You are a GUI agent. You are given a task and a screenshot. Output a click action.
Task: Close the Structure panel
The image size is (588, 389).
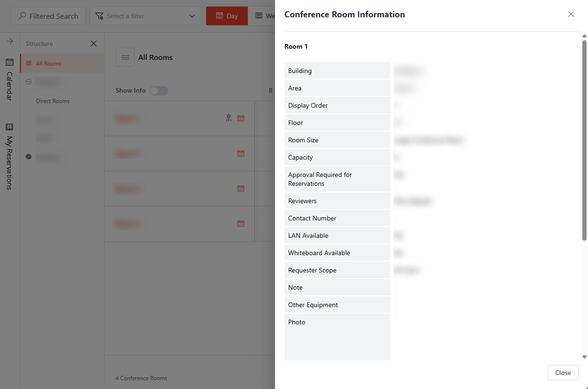point(94,44)
